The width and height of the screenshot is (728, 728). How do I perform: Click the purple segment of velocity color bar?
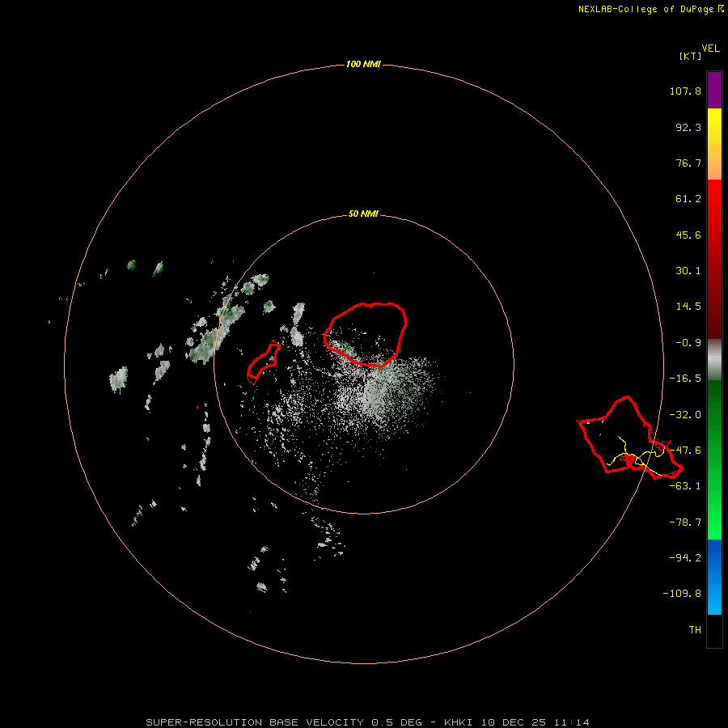[714, 90]
